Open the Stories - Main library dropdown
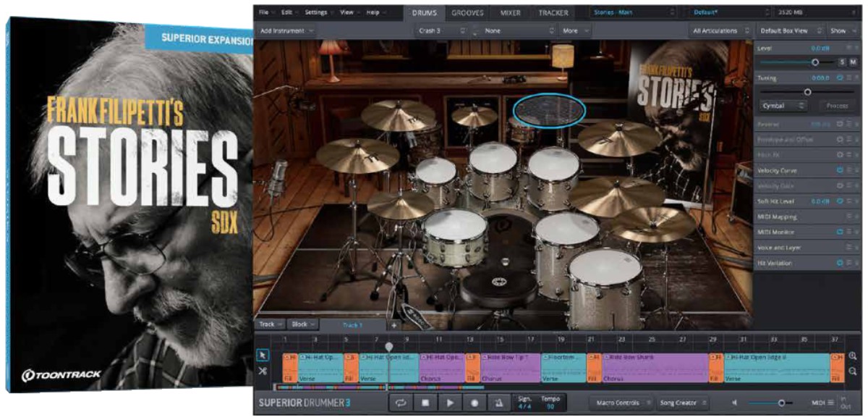This screenshot has width=868, height=420. tap(634, 12)
